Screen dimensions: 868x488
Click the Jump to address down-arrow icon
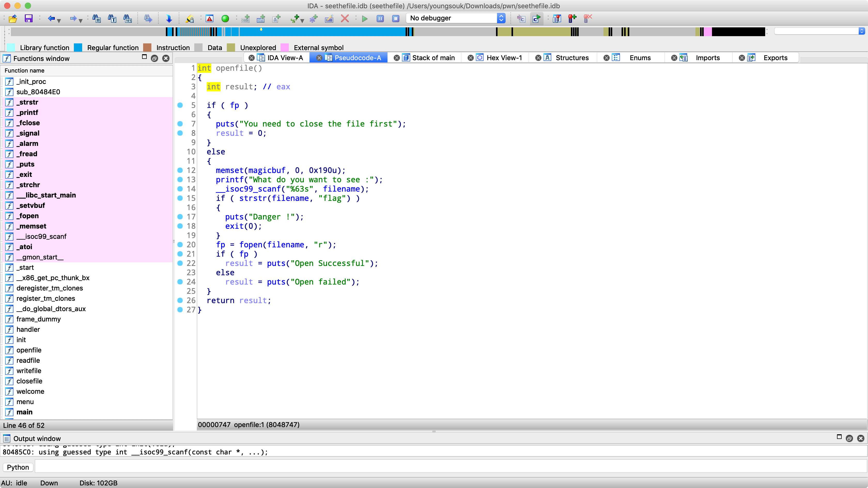click(x=169, y=19)
